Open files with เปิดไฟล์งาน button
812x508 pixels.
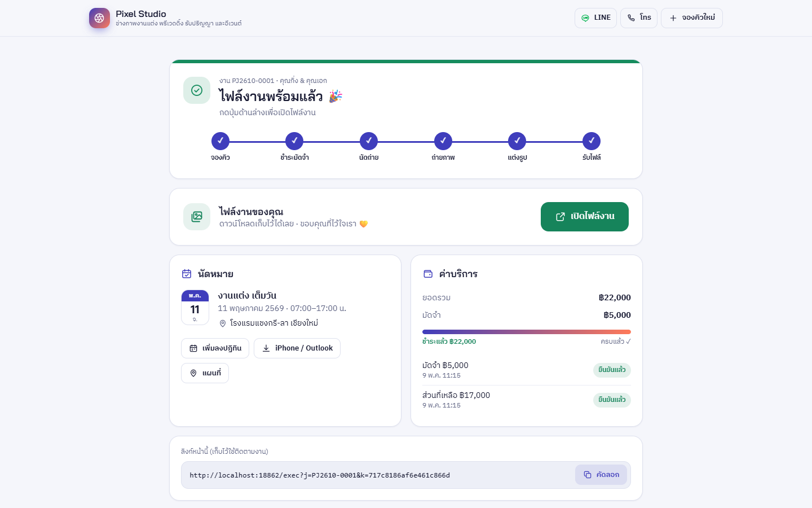[x=585, y=217]
